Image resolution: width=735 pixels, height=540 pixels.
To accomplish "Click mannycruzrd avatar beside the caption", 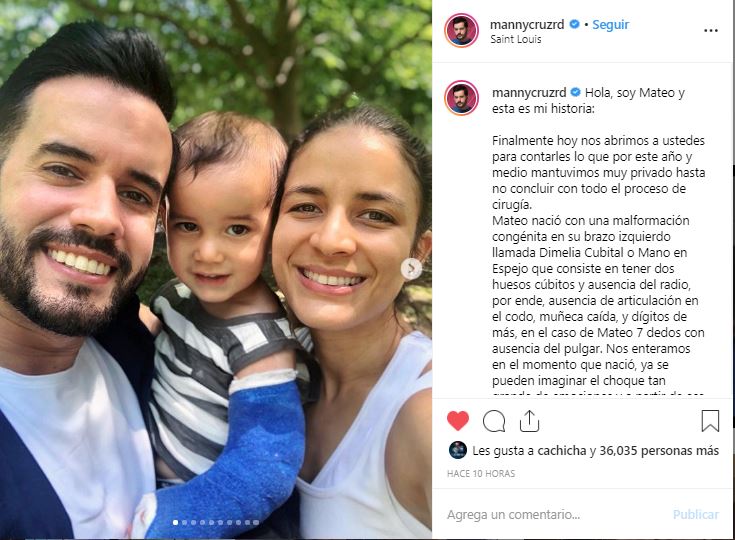I will 461,98.
